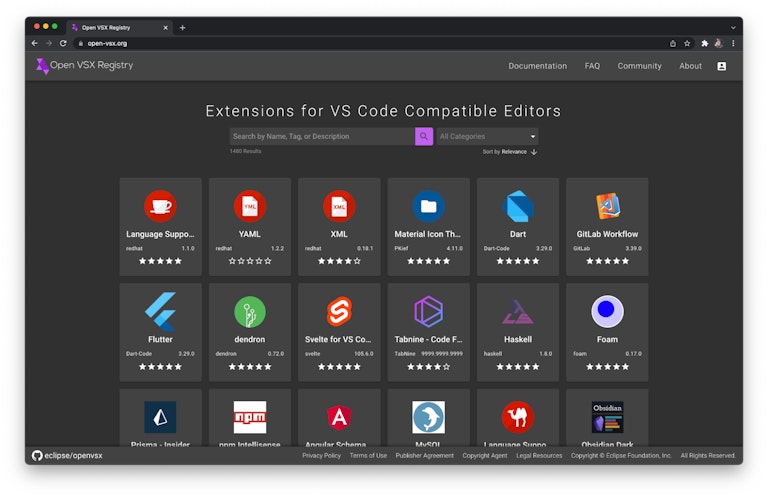Open the About page
The image size is (768, 498).
[690, 66]
